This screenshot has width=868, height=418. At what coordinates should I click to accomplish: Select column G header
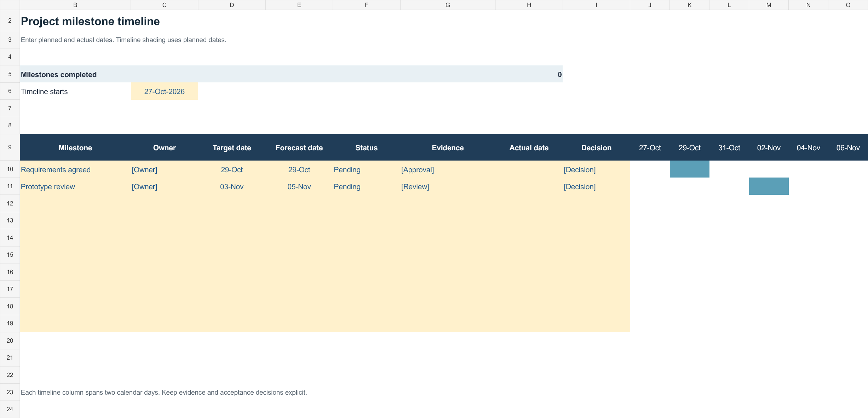(448, 5)
